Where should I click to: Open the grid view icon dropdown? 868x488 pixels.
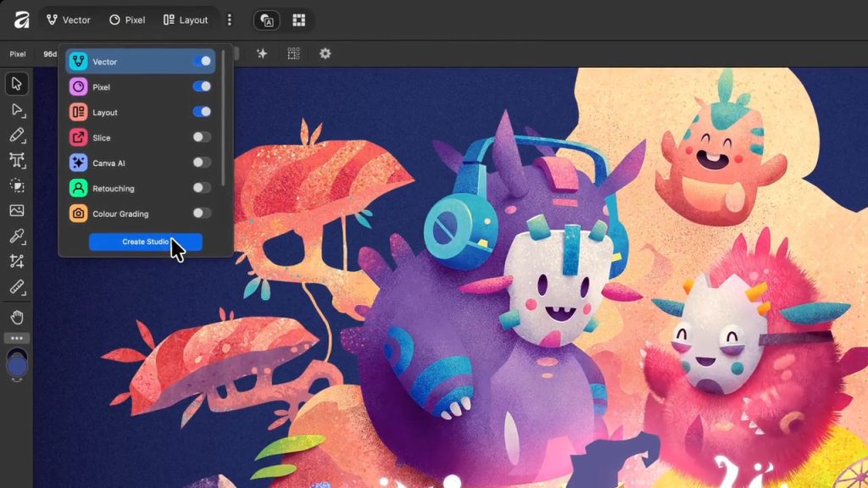[298, 19]
